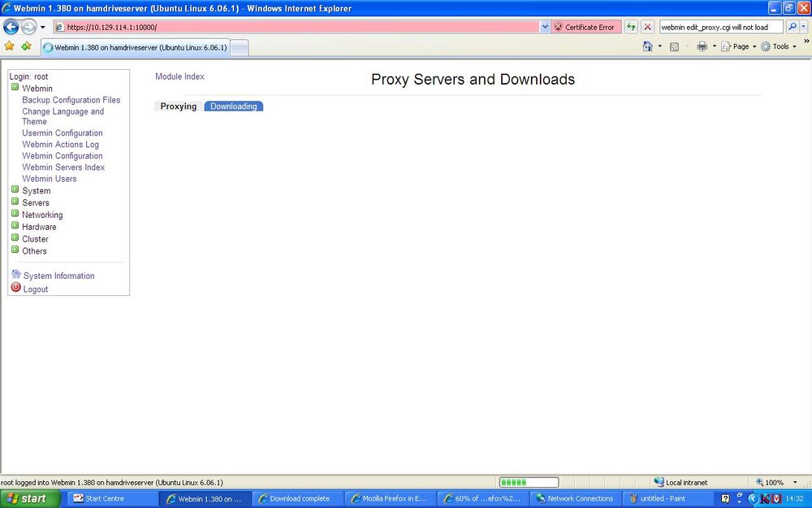The width and height of the screenshot is (812, 508).
Task: Open the search provider dropdown arrow
Action: coord(804,27)
